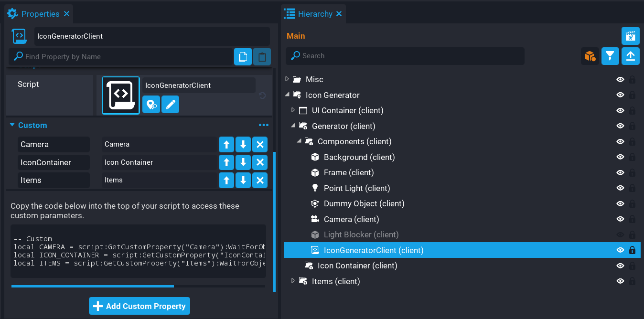Switch to the Hierarchy tab
The height and width of the screenshot is (319, 644).
(x=314, y=14)
